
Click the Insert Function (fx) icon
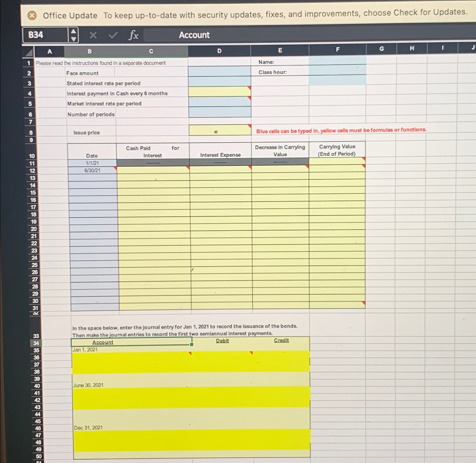133,35
